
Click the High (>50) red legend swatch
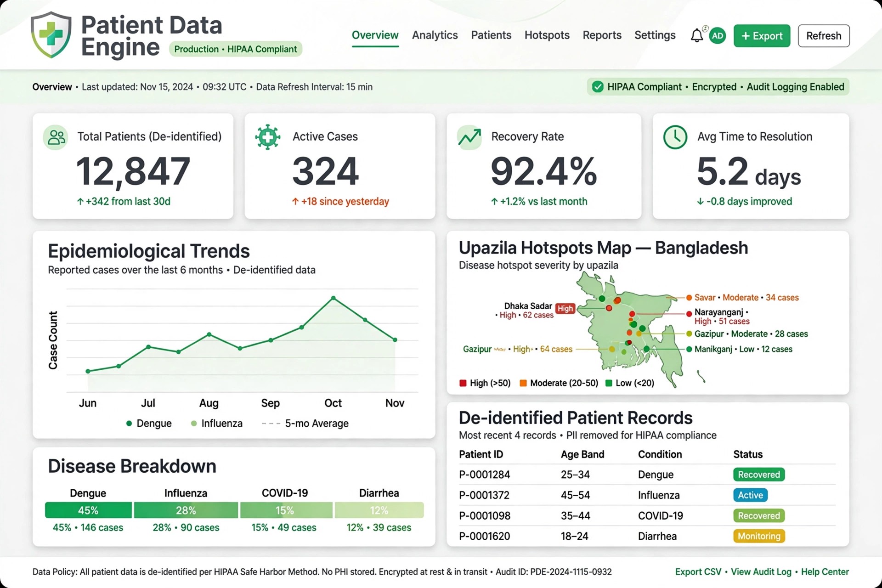(463, 383)
